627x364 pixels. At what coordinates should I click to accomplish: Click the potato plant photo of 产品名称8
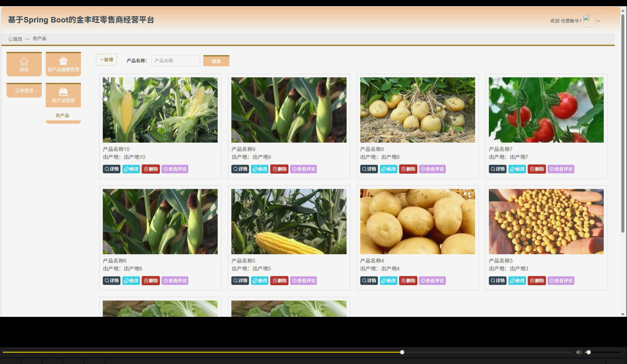(417, 110)
